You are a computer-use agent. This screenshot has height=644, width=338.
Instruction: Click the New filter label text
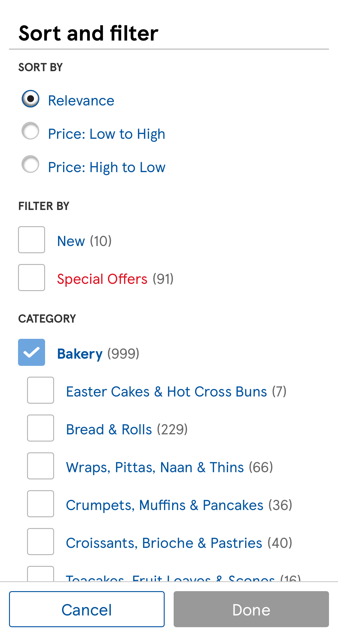[x=71, y=241]
